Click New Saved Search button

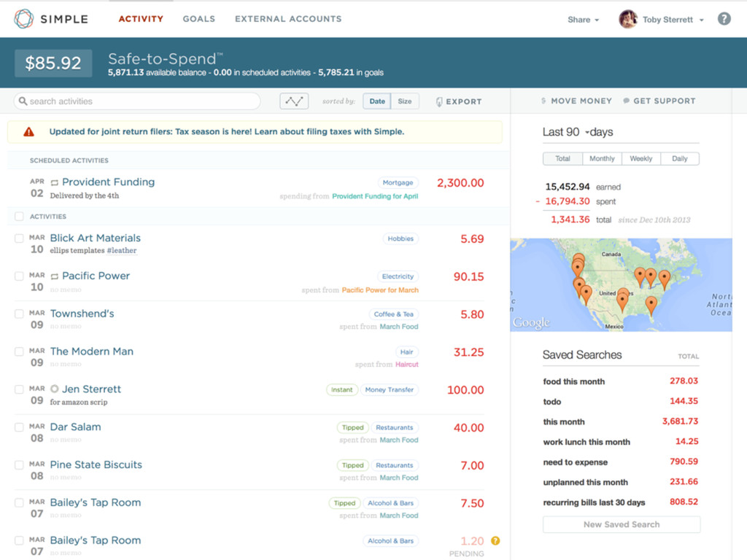[x=622, y=524]
